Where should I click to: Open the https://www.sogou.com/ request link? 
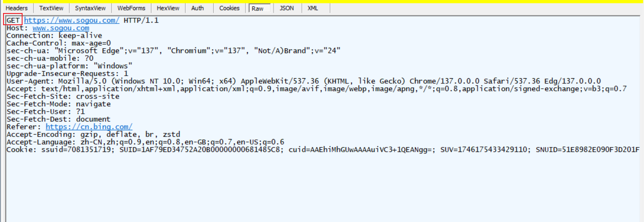pos(72,20)
